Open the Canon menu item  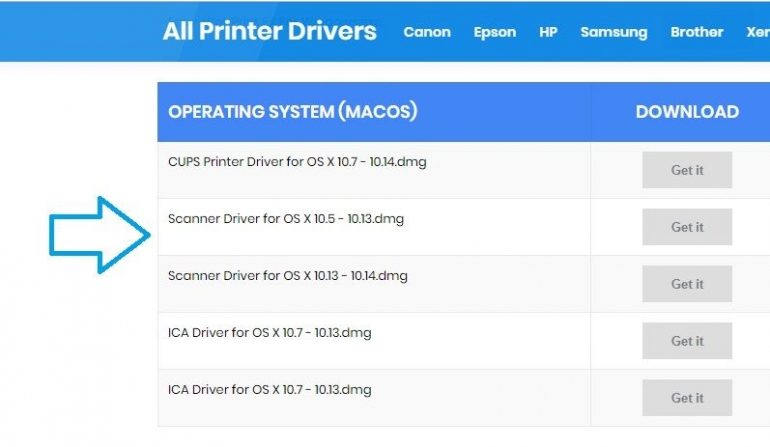pyautogui.click(x=427, y=32)
